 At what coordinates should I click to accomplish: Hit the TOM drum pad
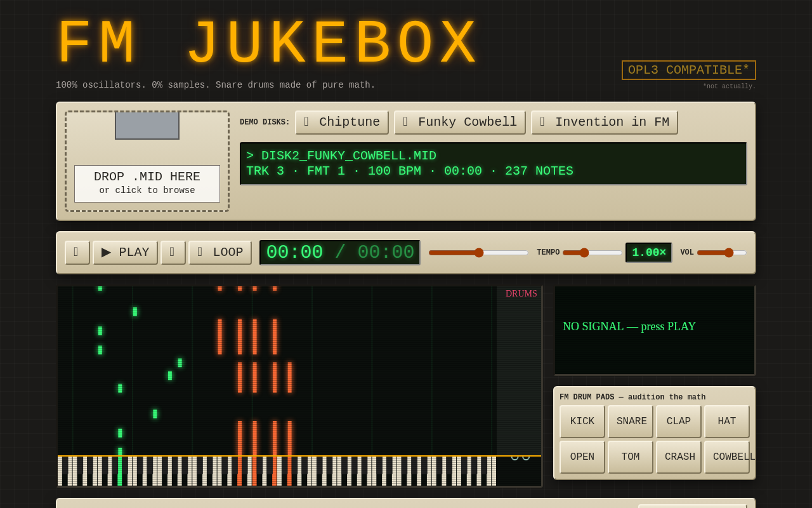pyautogui.click(x=631, y=457)
